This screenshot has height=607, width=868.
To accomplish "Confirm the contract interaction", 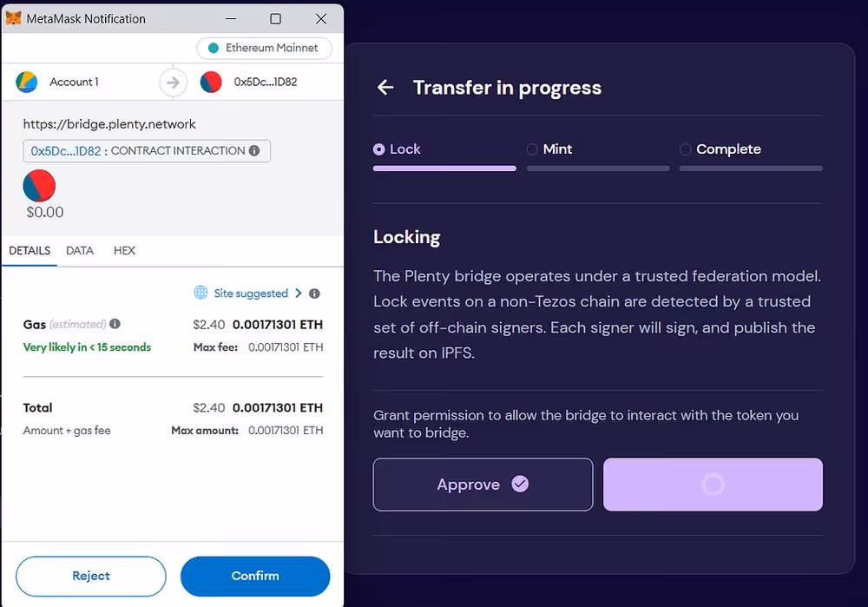I will [x=254, y=576].
